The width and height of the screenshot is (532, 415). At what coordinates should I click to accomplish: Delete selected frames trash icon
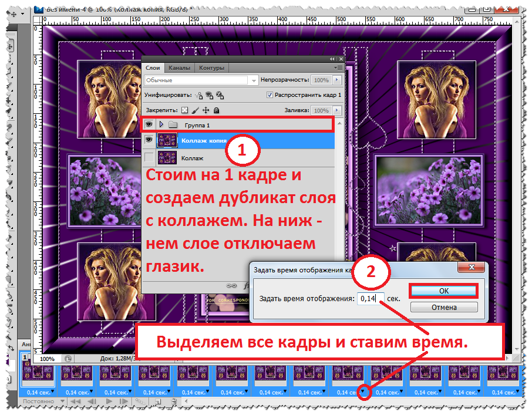[x=174, y=401]
